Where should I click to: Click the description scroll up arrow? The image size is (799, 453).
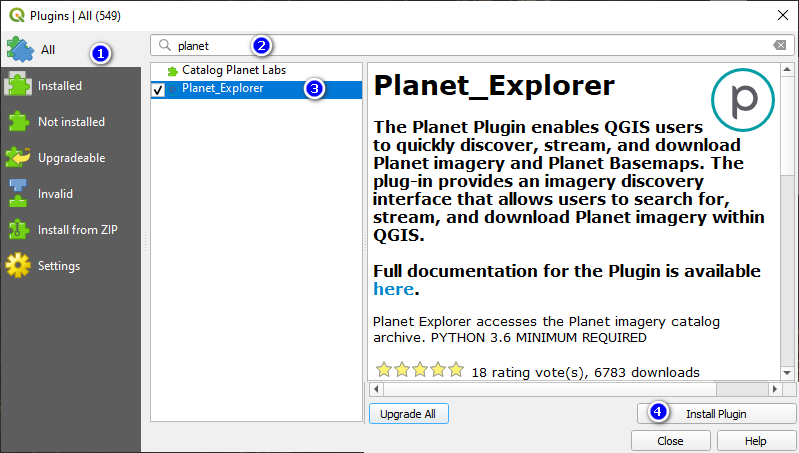pos(787,69)
